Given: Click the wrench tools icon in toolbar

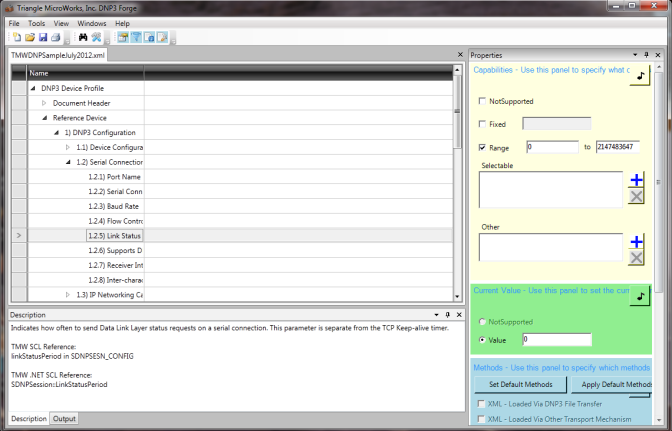Looking at the screenshot, I should tap(97, 38).
